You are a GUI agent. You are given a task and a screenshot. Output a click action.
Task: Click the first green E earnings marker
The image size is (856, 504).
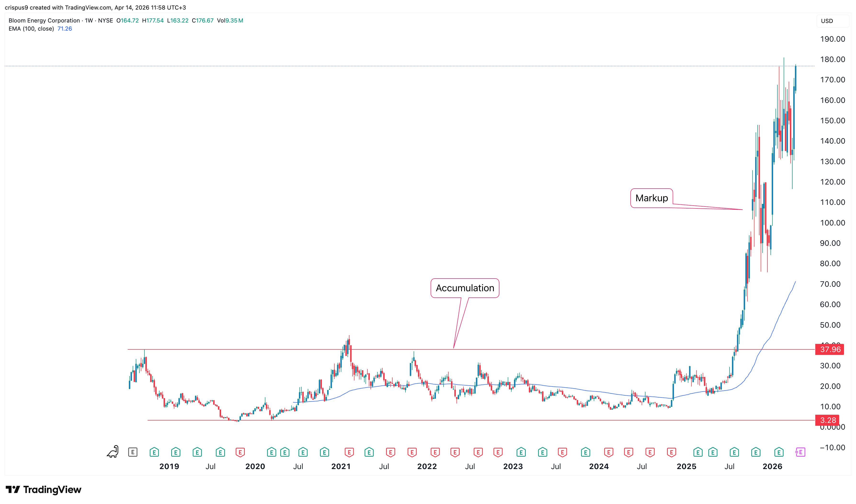point(154,452)
